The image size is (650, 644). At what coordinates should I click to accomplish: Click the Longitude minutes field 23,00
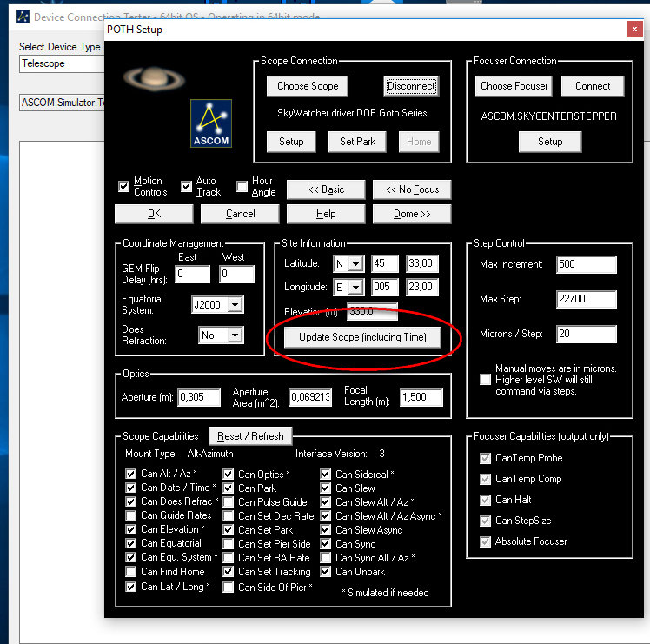pyautogui.click(x=422, y=288)
